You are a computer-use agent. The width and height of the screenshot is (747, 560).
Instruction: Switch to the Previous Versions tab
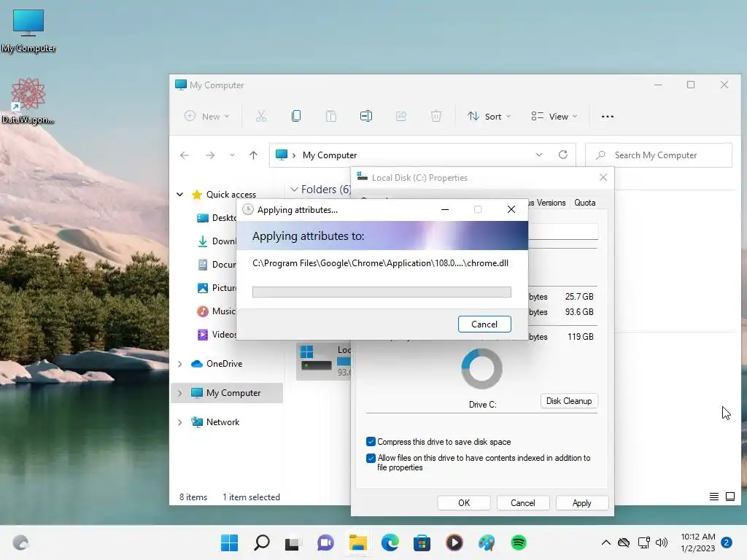(x=546, y=203)
